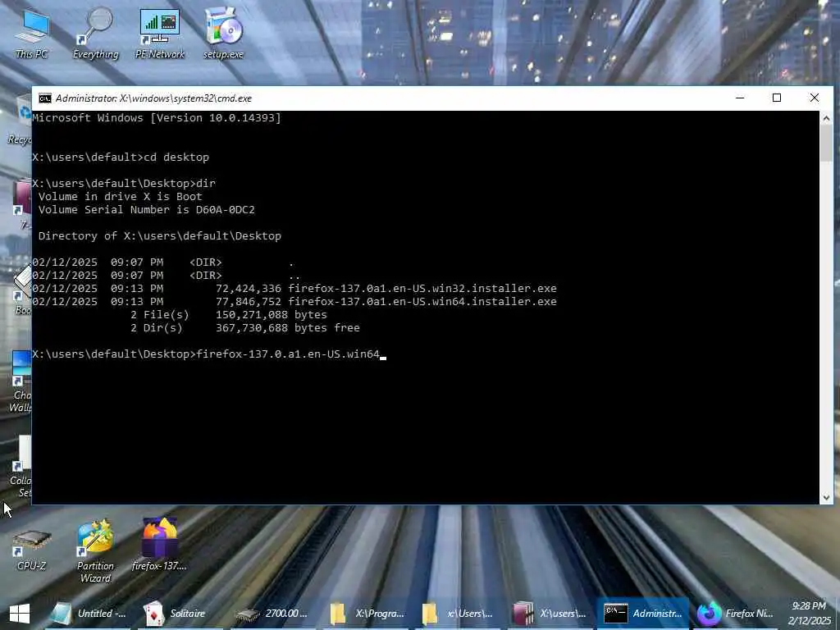Click the 'Volume in drive X is Boot' line
This screenshot has height=630, width=840.
[120, 197]
